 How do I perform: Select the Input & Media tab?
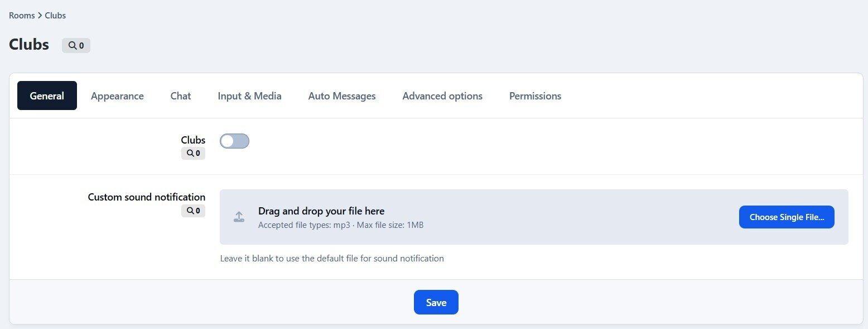pos(249,96)
